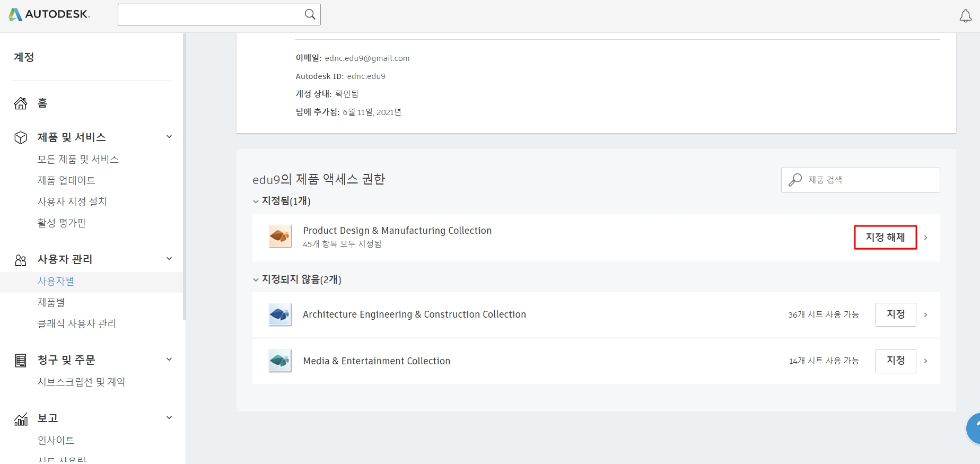Click Architecture Engineering & Construction Collection icon

pyautogui.click(x=280, y=314)
